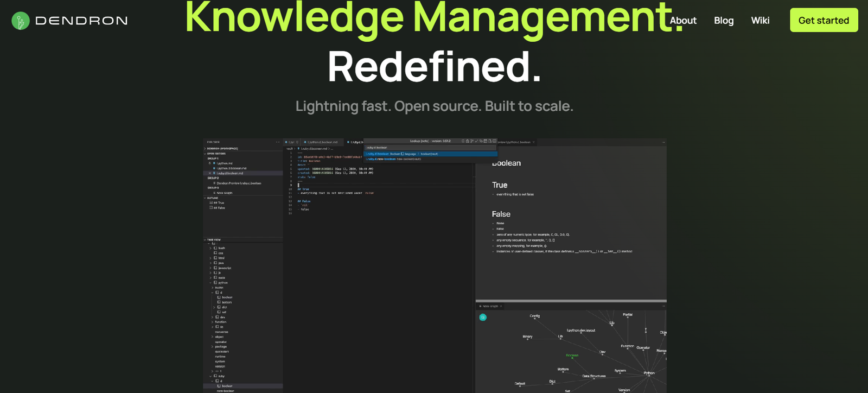The width and height of the screenshot is (868, 393).
Task: Expand the javascript tree node
Action: [211, 268]
